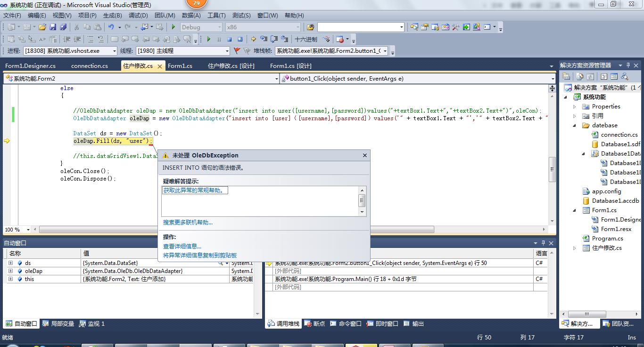Click 将异常详细信息复制到剪贴板 link

[x=200, y=255]
